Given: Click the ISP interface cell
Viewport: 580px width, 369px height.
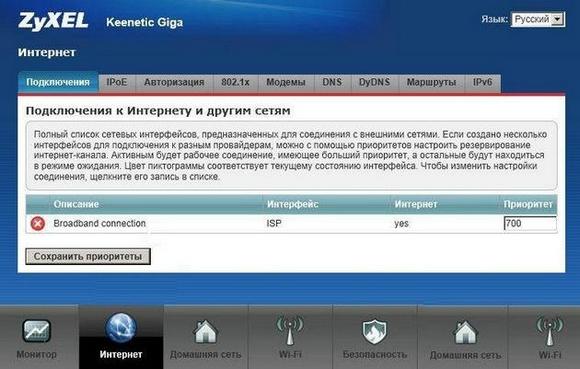Looking at the screenshot, I should point(274,223).
